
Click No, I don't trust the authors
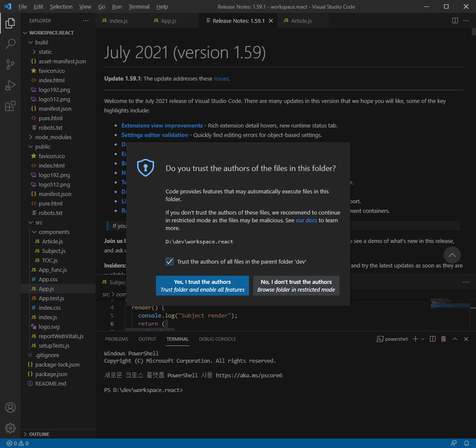(x=296, y=286)
